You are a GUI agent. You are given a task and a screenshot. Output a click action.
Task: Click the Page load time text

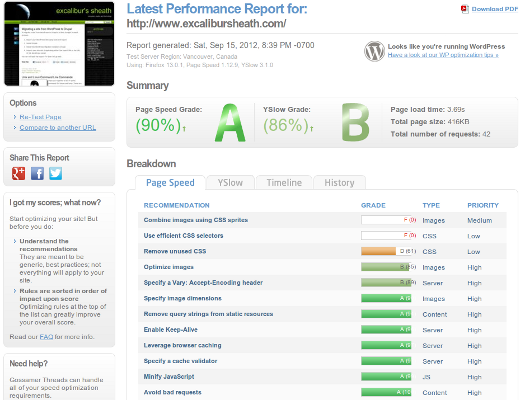428,110
